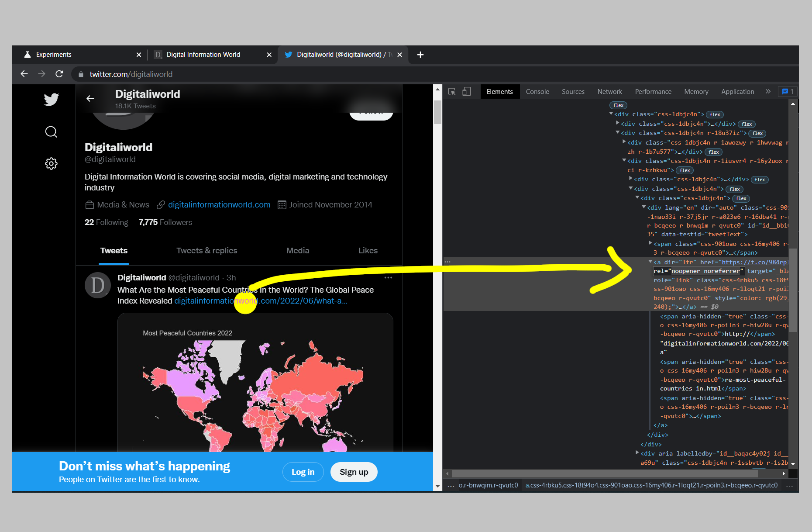Image resolution: width=812 pixels, height=532 pixels.
Task: Expand the r-1awozwy r-1hwvwag div node
Action: pos(624,142)
